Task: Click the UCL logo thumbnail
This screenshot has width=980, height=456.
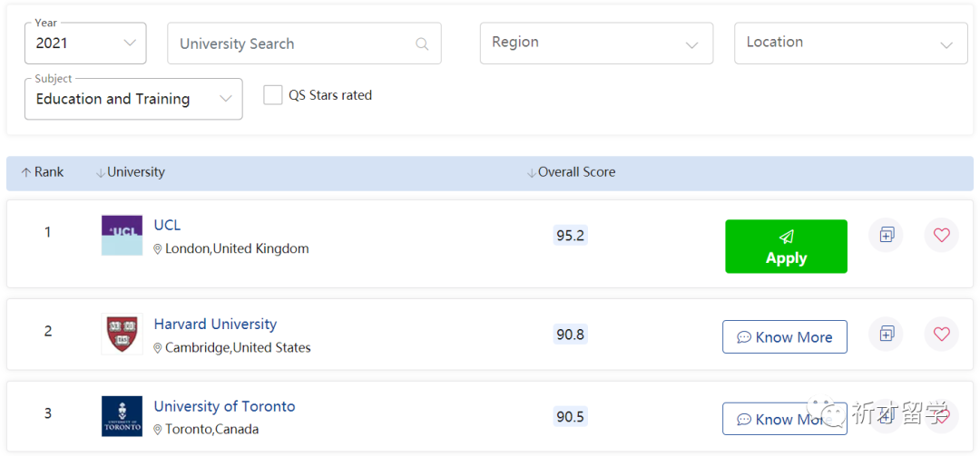Action: (122, 235)
